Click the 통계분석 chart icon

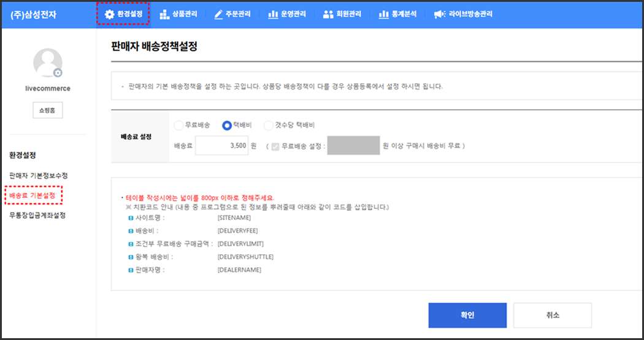[x=383, y=14]
